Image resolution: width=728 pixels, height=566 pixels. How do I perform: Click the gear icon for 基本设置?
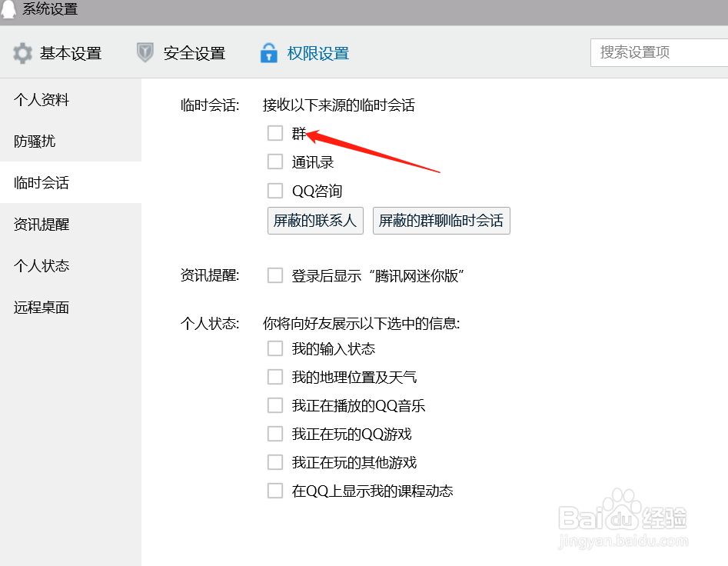point(22,53)
